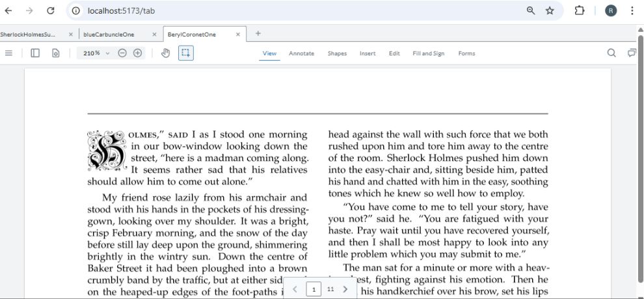Bookmark this page with the star icon
644x299 pixels.
point(550,10)
